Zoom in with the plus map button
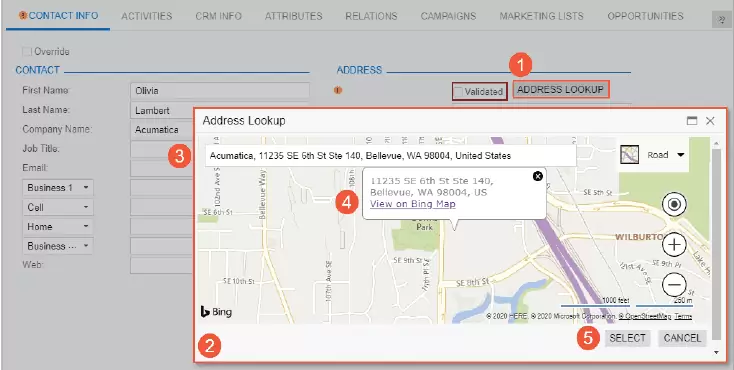 (674, 244)
